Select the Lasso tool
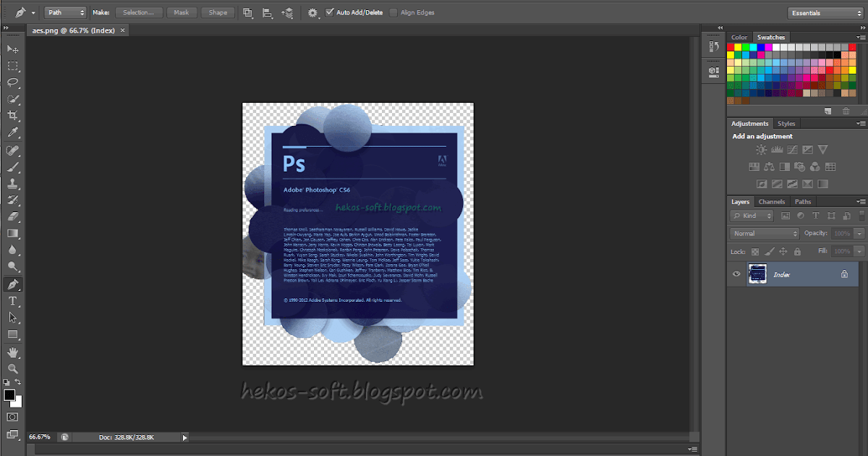868x456 pixels. click(13, 82)
